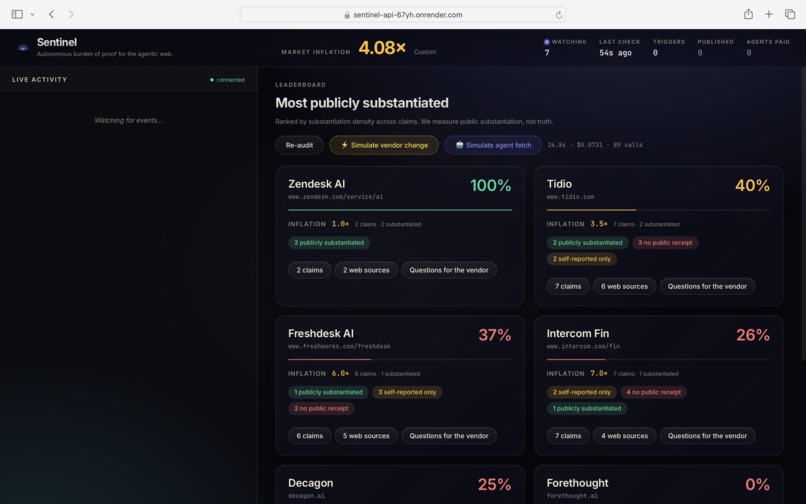Go forward with the forward arrow
The height and width of the screenshot is (504, 806).
(x=71, y=14)
